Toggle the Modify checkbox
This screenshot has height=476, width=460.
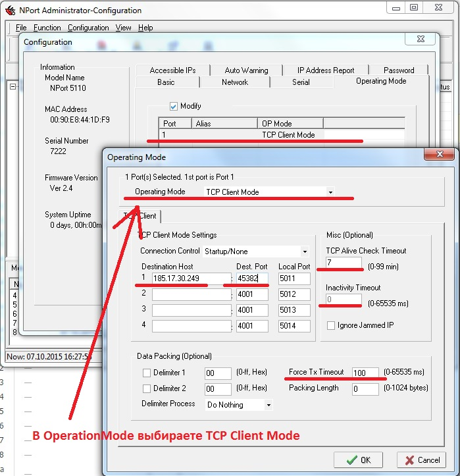[174, 106]
